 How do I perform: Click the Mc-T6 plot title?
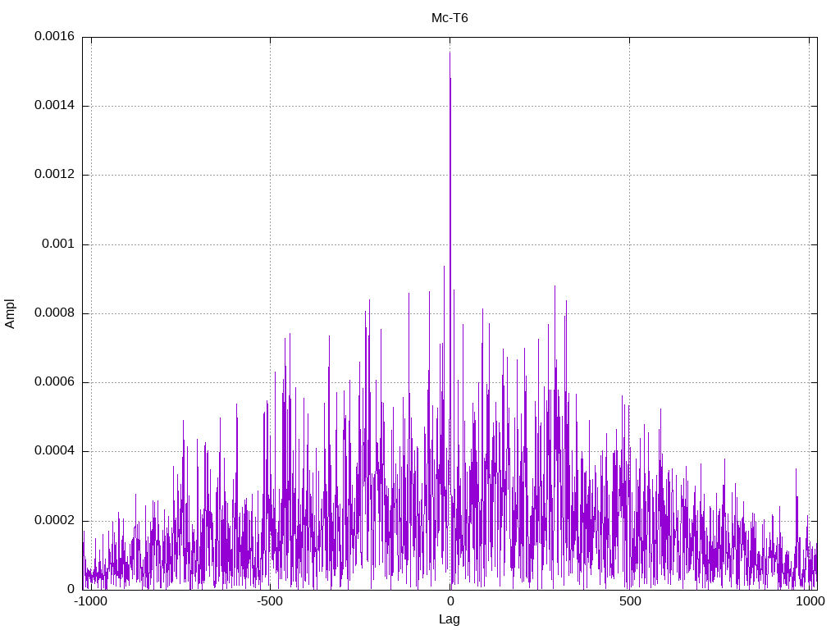tap(450, 18)
